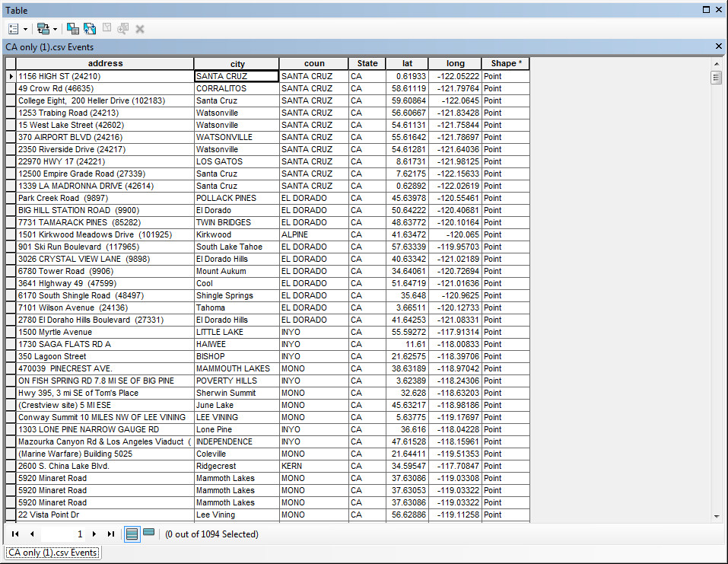Click the Clear Selection icon

tap(106, 28)
